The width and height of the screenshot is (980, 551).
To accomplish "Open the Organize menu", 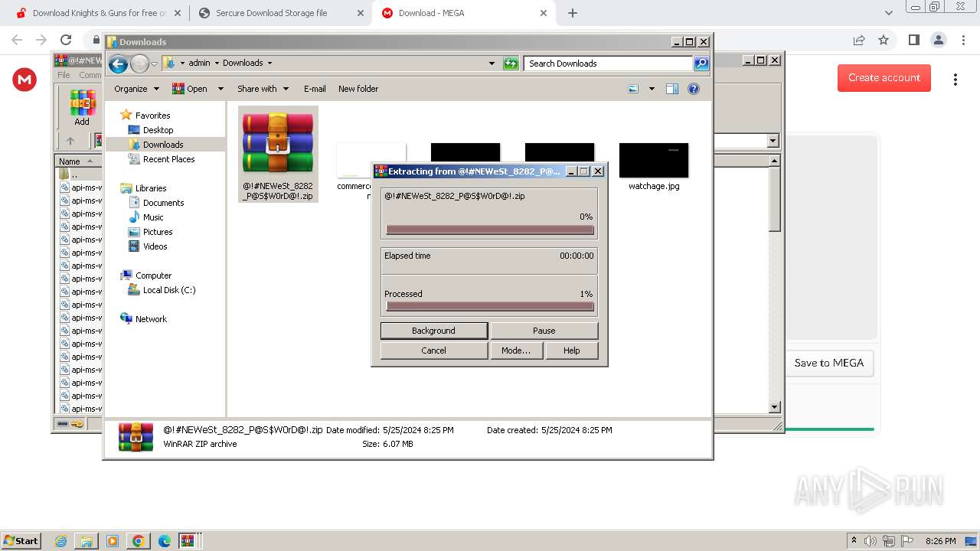I will tap(136, 89).
